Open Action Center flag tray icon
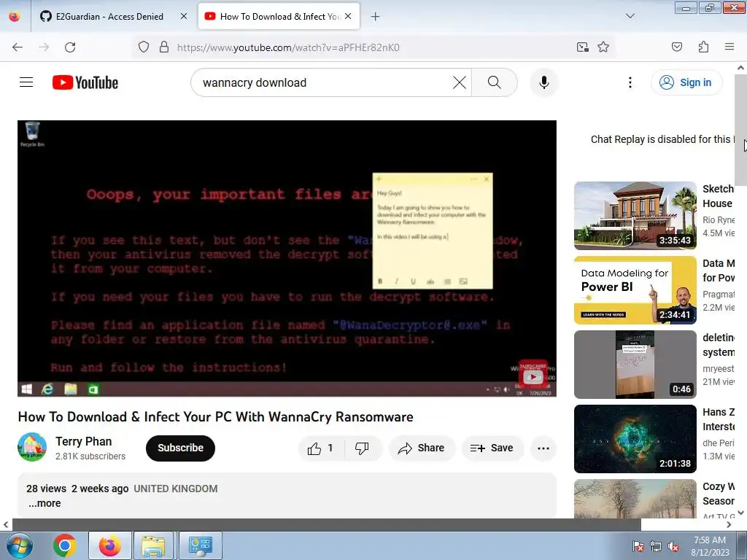 (638, 546)
